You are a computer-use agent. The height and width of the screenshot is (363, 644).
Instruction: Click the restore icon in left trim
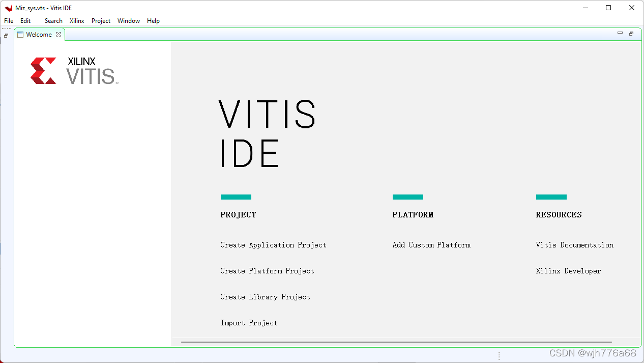[x=6, y=36]
